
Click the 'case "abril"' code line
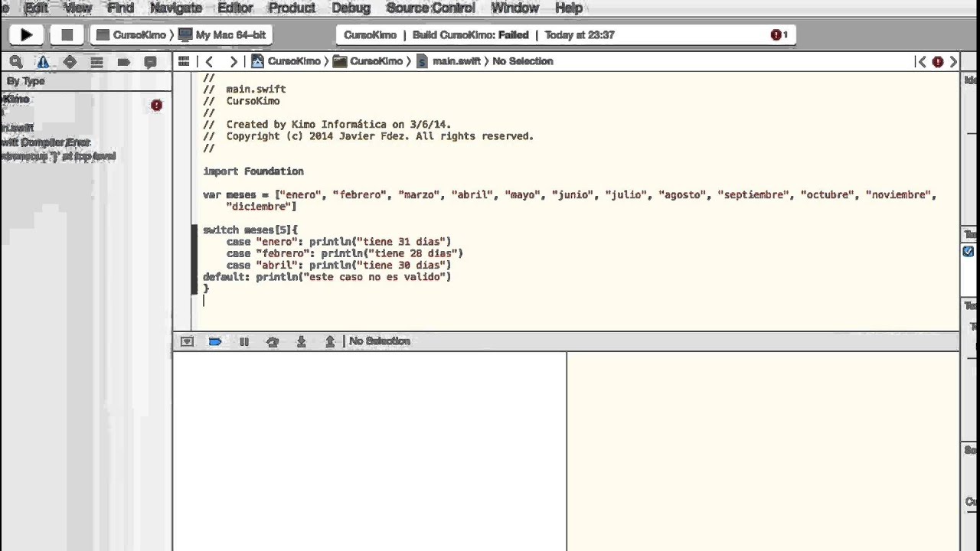pyautogui.click(x=338, y=265)
